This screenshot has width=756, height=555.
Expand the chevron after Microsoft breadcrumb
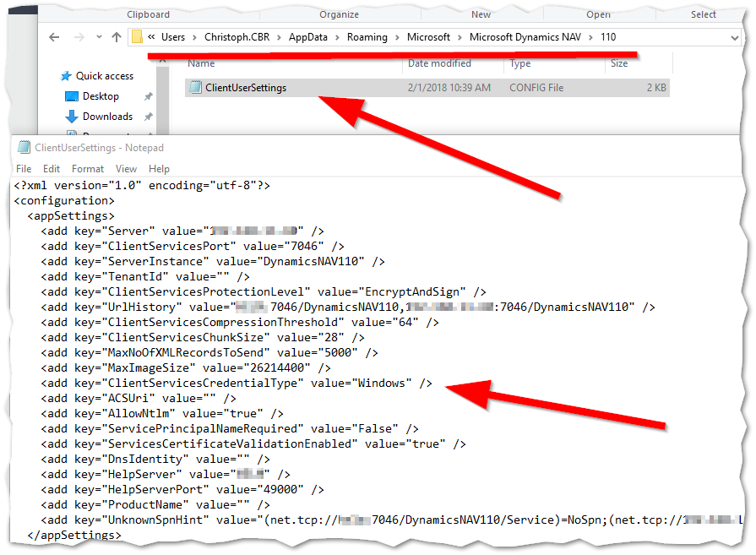[x=460, y=38]
